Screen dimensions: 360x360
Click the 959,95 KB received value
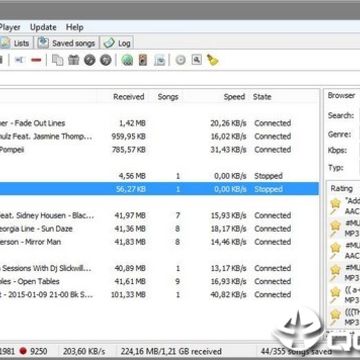coord(129,136)
